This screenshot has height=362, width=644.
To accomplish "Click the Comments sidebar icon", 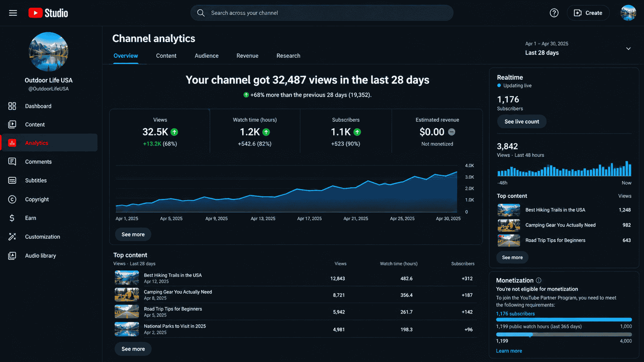I will [x=12, y=162].
